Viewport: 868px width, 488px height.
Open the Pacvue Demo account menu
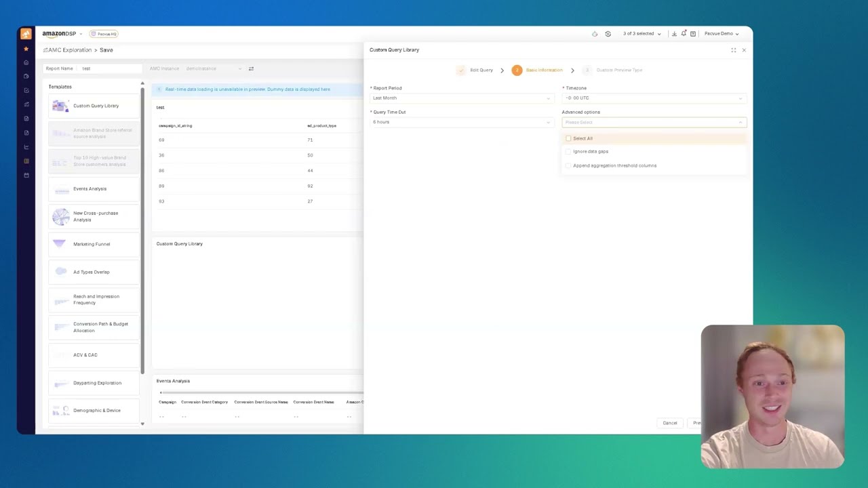click(x=721, y=34)
